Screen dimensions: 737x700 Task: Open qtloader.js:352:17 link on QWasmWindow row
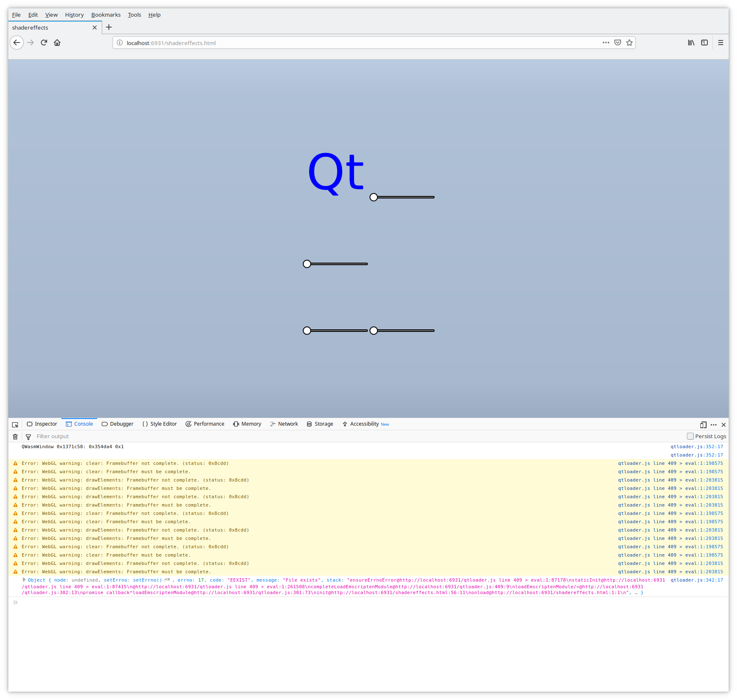pyautogui.click(x=697, y=447)
